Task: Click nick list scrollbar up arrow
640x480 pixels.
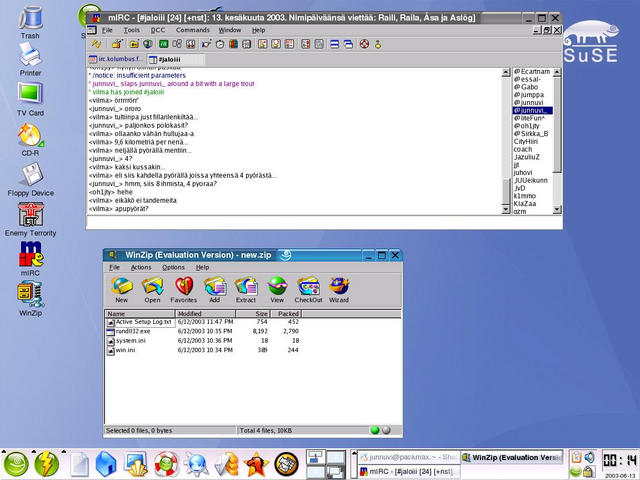Action: point(557,72)
